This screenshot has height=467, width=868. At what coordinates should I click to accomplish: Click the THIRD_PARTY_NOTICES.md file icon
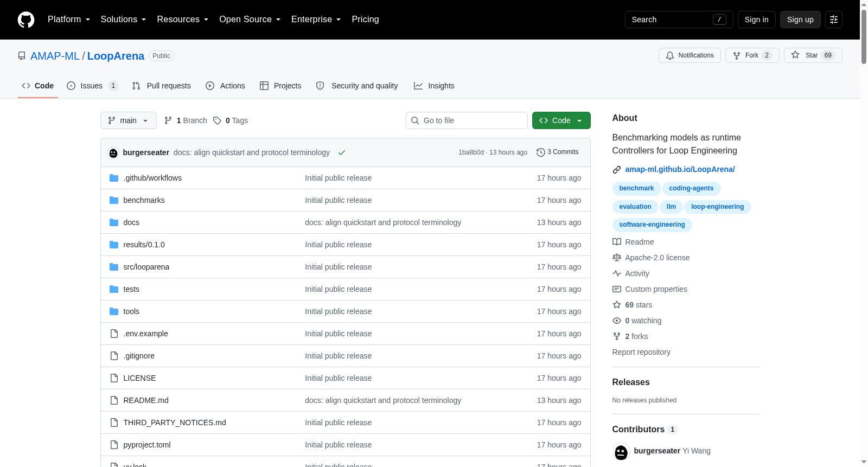114,423
